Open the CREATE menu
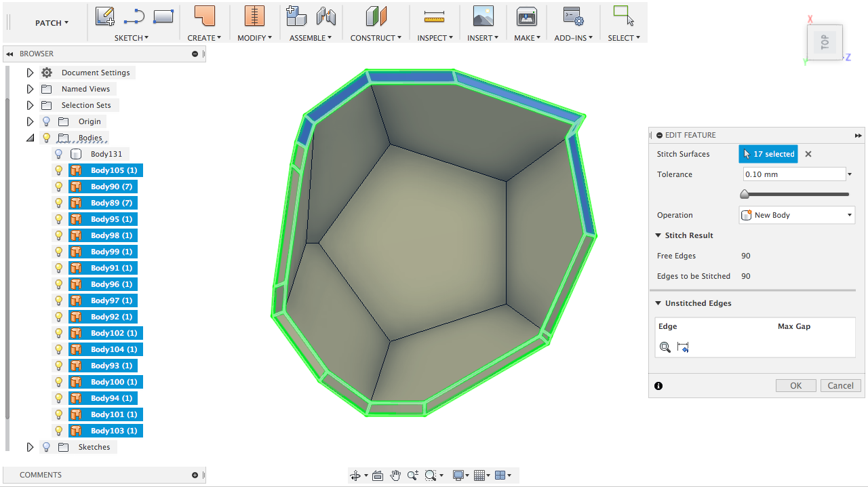 point(204,38)
